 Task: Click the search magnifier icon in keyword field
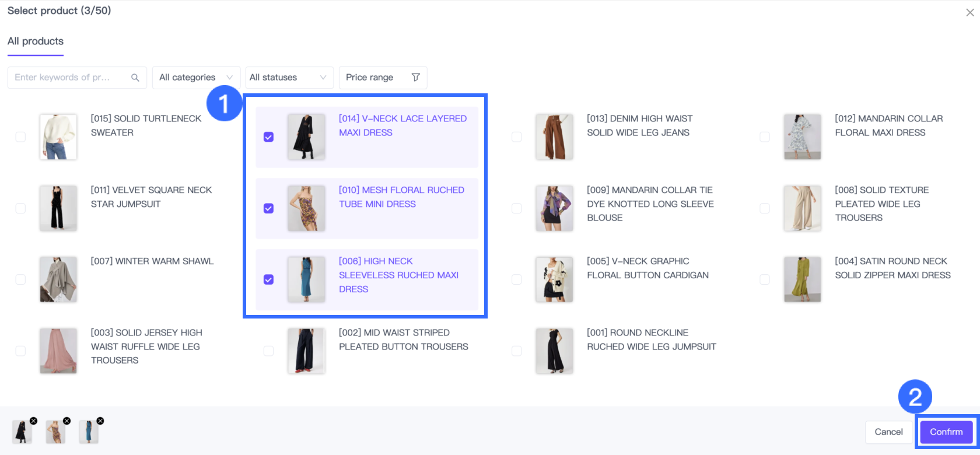(135, 78)
